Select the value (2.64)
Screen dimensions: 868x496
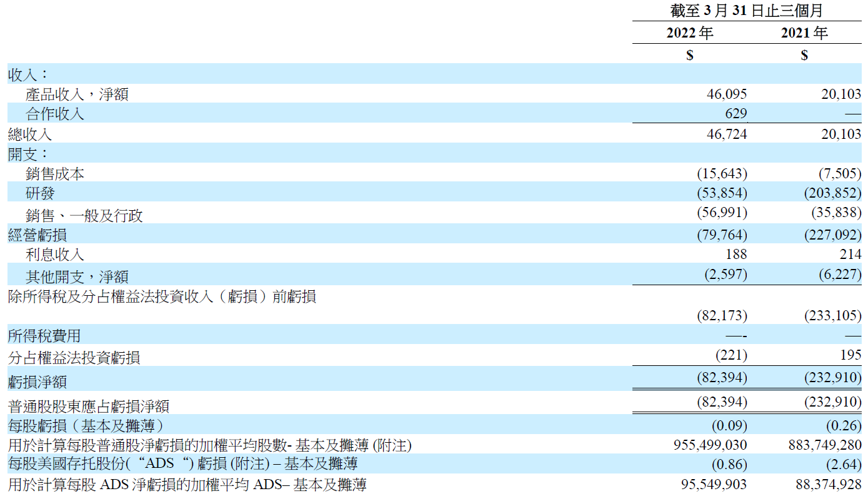pyautogui.click(x=844, y=464)
